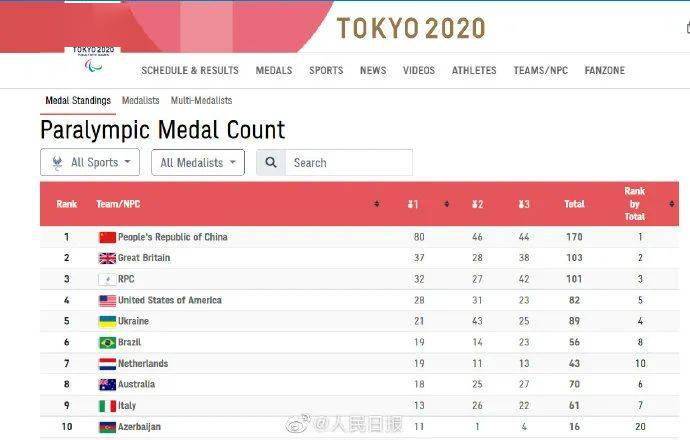
Task: Click the Tokyo 2020 Paralympic logo
Action: tap(93, 59)
